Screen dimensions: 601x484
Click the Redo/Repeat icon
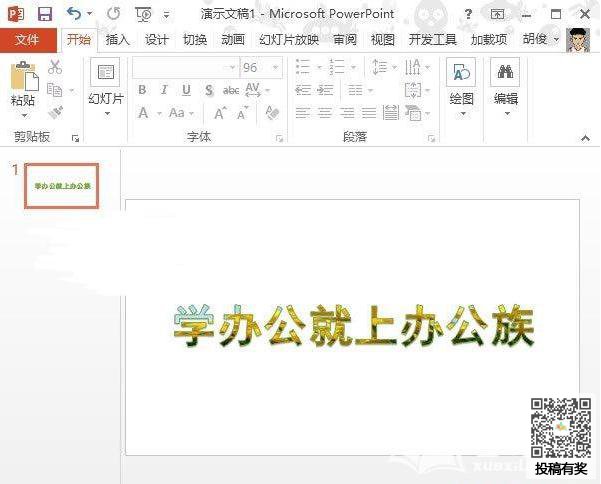113,14
